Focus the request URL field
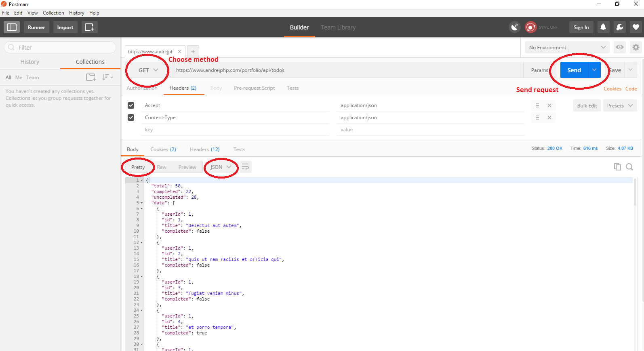This screenshot has height=351, width=644. pyautogui.click(x=347, y=70)
